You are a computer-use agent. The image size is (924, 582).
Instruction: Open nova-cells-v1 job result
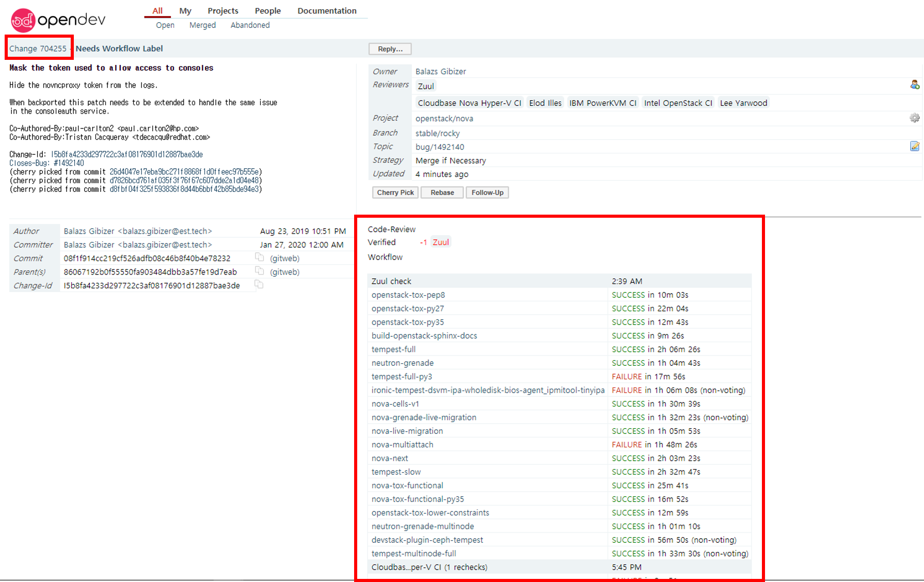[x=395, y=404]
